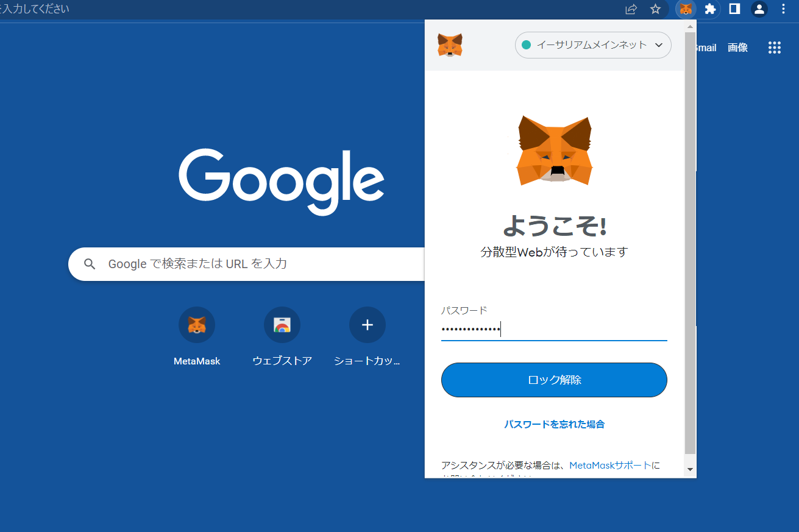Click the MetaMask extension icon in the Chrome toolbar
Image resolution: width=799 pixels, height=532 pixels.
point(686,9)
